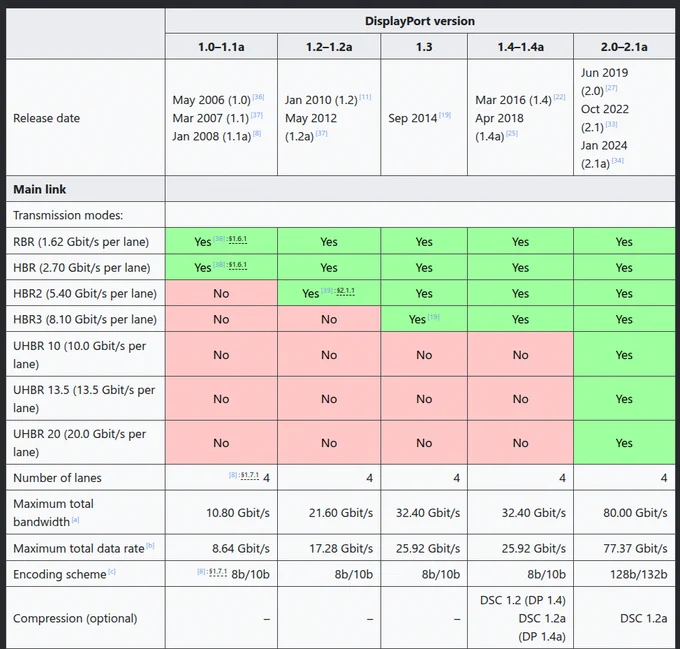Click the 128b/132b encoding value
This screenshot has width=680, height=649.
638,574
